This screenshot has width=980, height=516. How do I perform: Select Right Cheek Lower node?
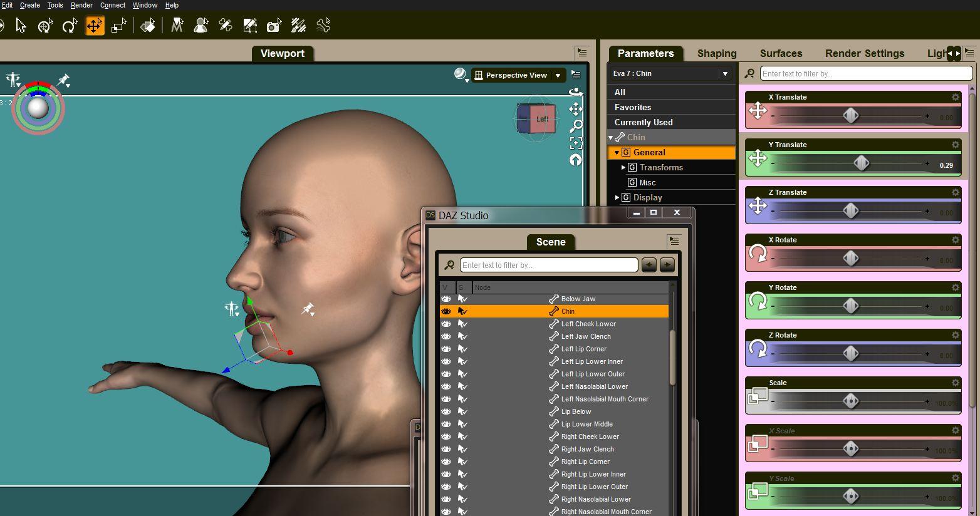pos(590,436)
